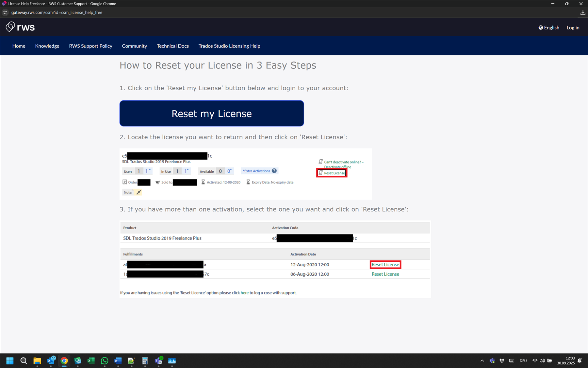The width and height of the screenshot is (588, 368).
Task: Click the Reset my License button
Action: (x=212, y=113)
